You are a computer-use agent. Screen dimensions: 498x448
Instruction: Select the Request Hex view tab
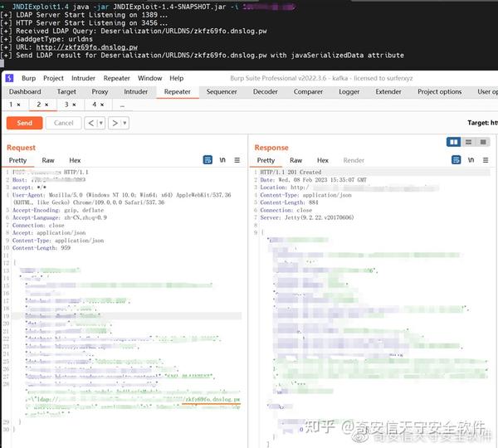[75, 160]
